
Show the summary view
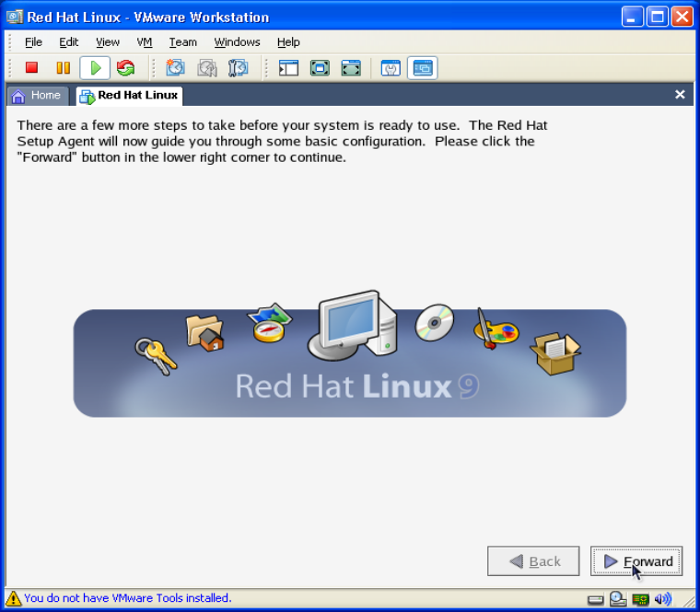[x=391, y=67]
